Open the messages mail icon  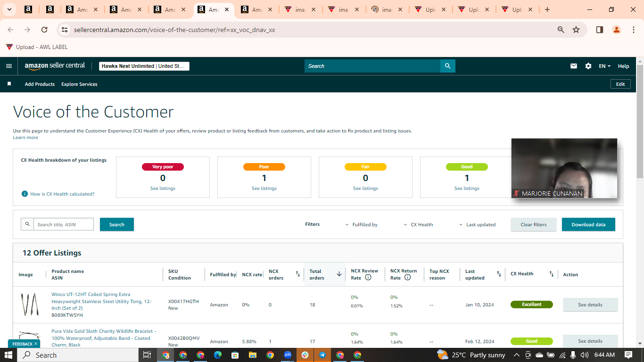[574, 66]
